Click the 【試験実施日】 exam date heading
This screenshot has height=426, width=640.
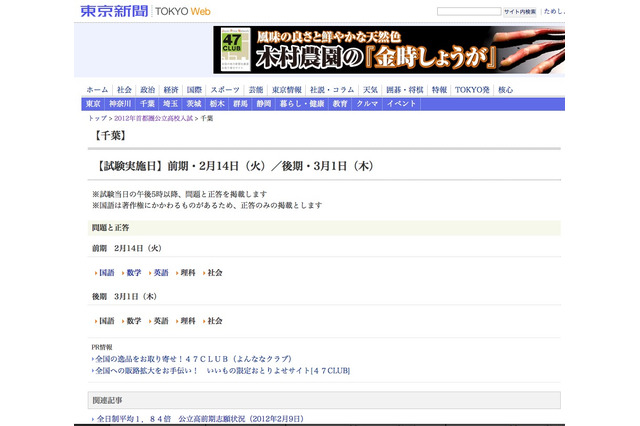coord(235,166)
